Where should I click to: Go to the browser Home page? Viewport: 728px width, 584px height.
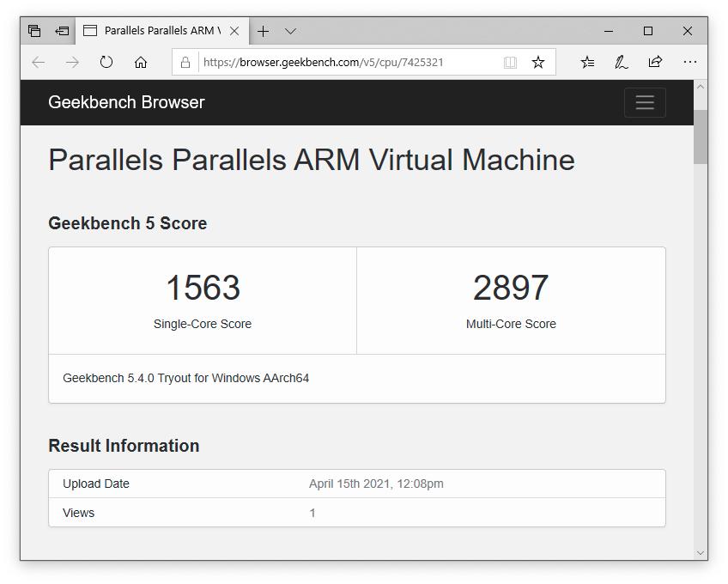(141, 62)
